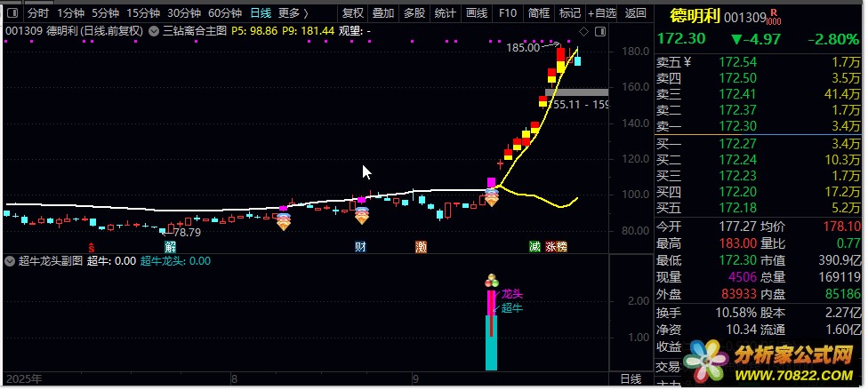Toggle the 简框 simple frame
The width and height of the screenshot is (868, 390).
tap(539, 12)
